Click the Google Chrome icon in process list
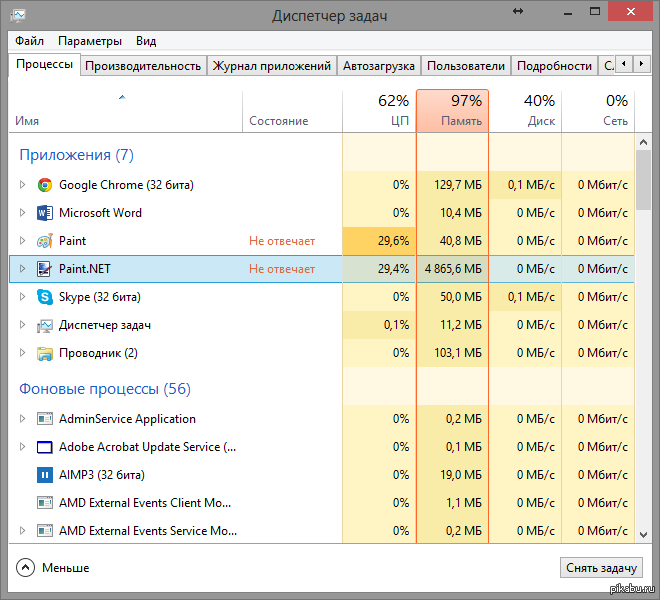The width and height of the screenshot is (660, 600). [x=45, y=185]
